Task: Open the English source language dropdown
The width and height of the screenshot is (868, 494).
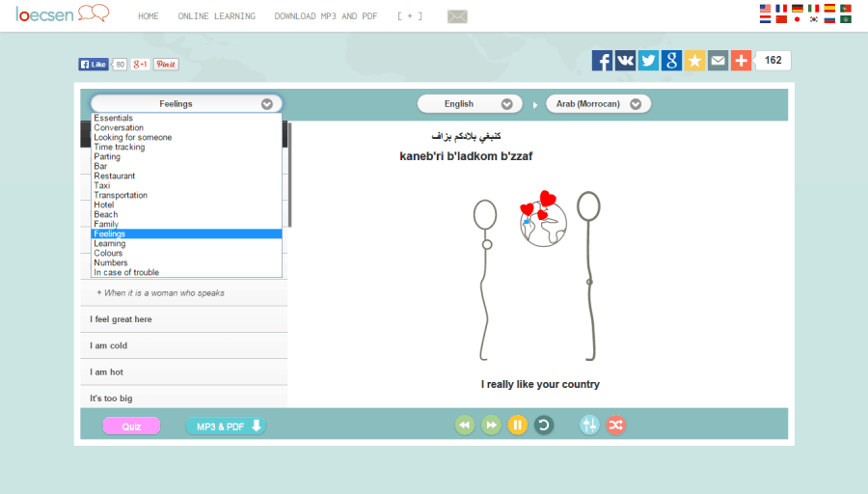Action: point(470,103)
